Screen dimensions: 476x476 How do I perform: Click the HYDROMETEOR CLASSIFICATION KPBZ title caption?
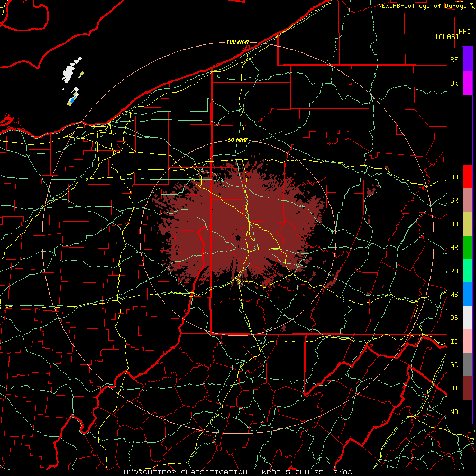coord(238,472)
